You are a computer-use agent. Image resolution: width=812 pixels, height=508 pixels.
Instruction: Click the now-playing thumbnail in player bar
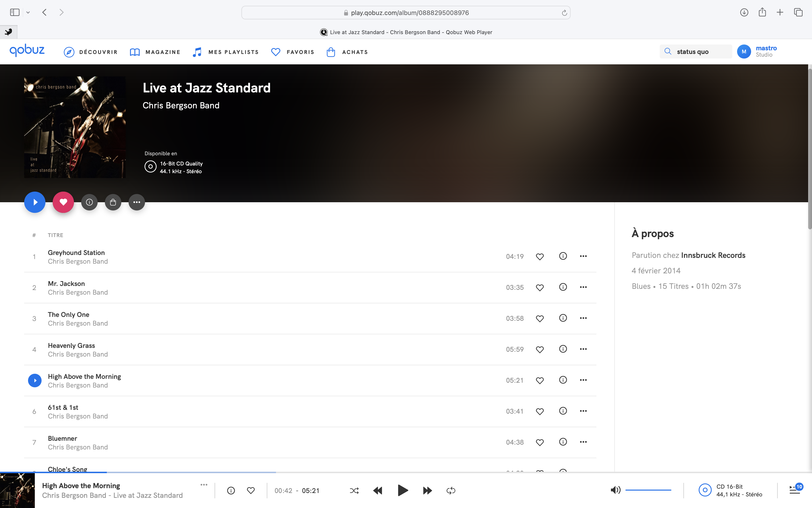[x=17, y=491]
